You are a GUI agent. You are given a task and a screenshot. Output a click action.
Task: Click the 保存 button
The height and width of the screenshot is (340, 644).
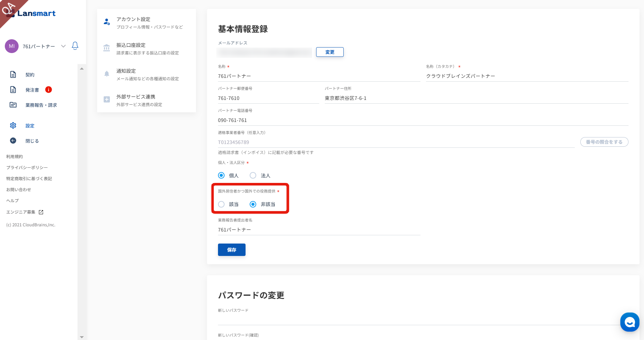[231, 250]
